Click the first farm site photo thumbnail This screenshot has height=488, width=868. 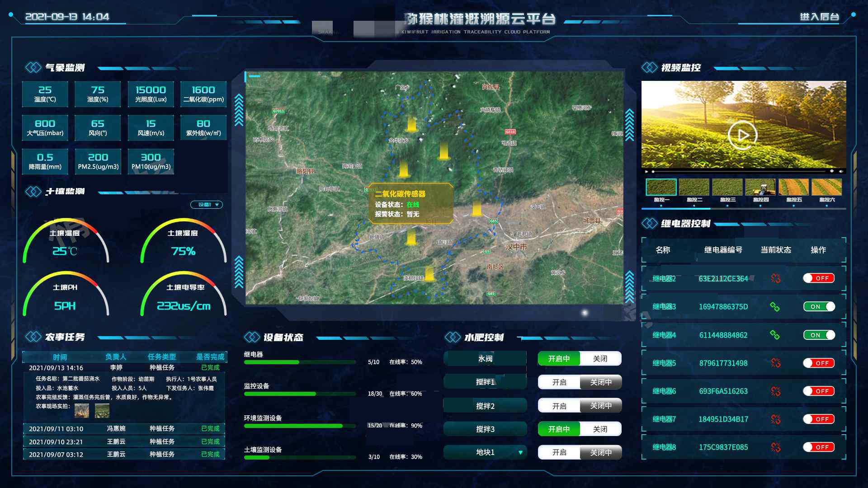coord(82,410)
